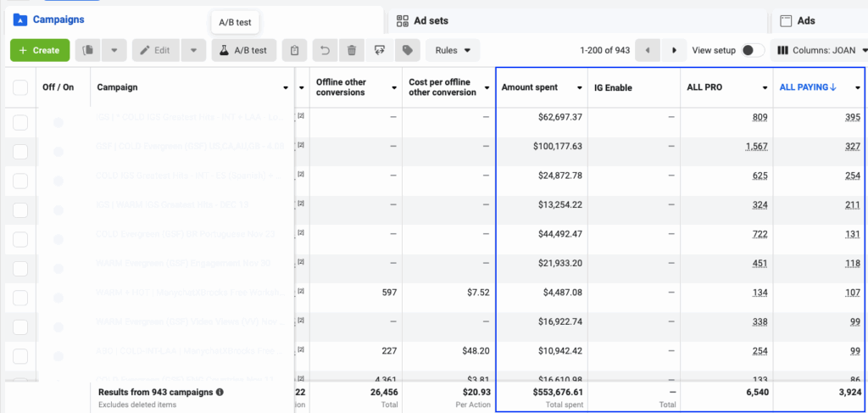Click the cost per conversion $7.52
This screenshot has height=413, width=868.
pyautogui.click(x=479, y=293)
